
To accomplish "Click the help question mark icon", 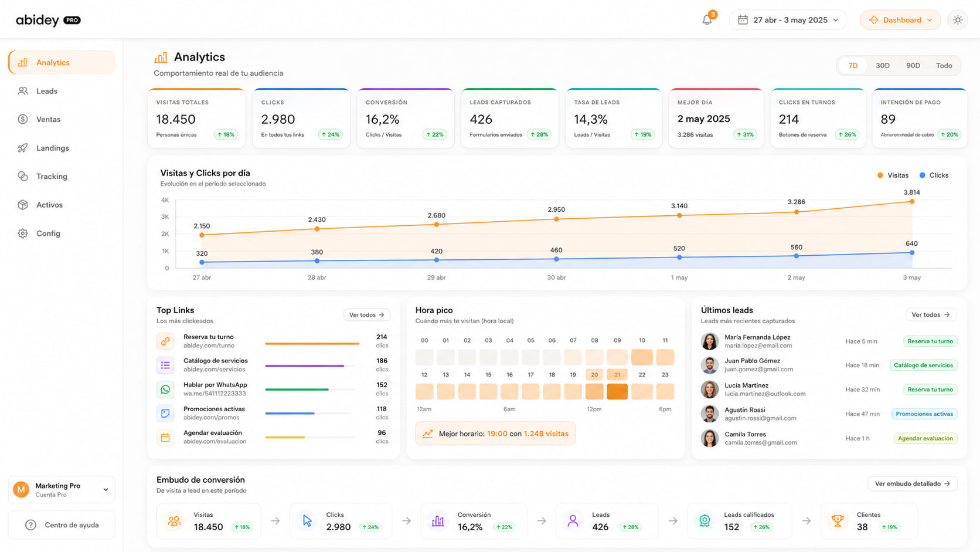I will click(x=31, y=525).
